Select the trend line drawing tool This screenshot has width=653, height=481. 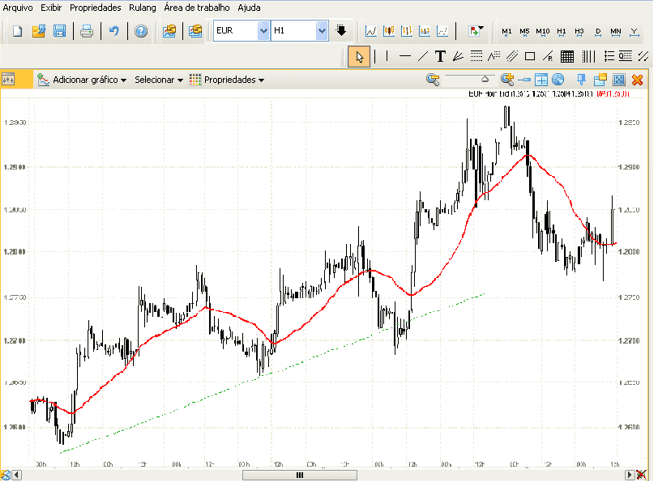tap(423, 56)
